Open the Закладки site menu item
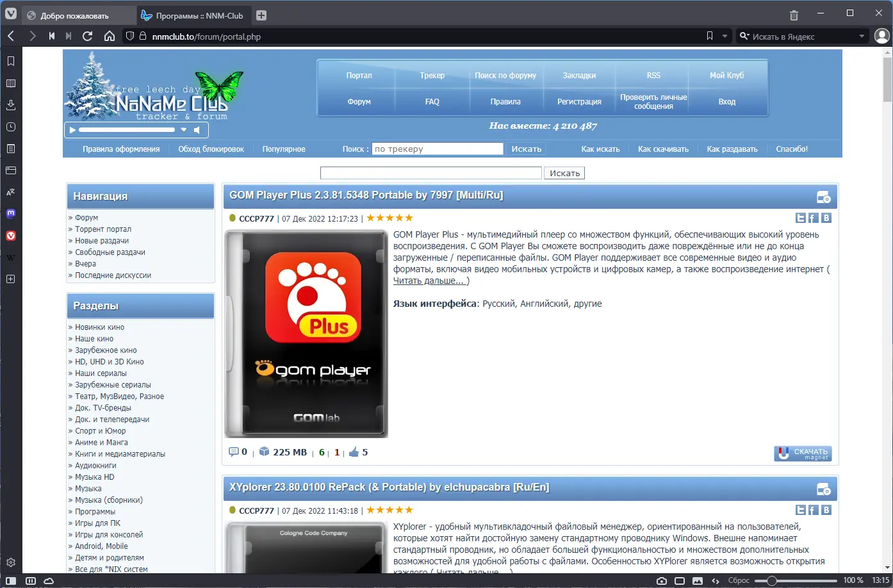This screenshot has height=588, width=893. pos(579,75)
